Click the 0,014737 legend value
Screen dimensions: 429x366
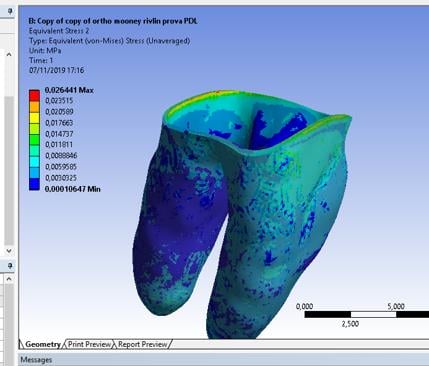pos(59,134)
